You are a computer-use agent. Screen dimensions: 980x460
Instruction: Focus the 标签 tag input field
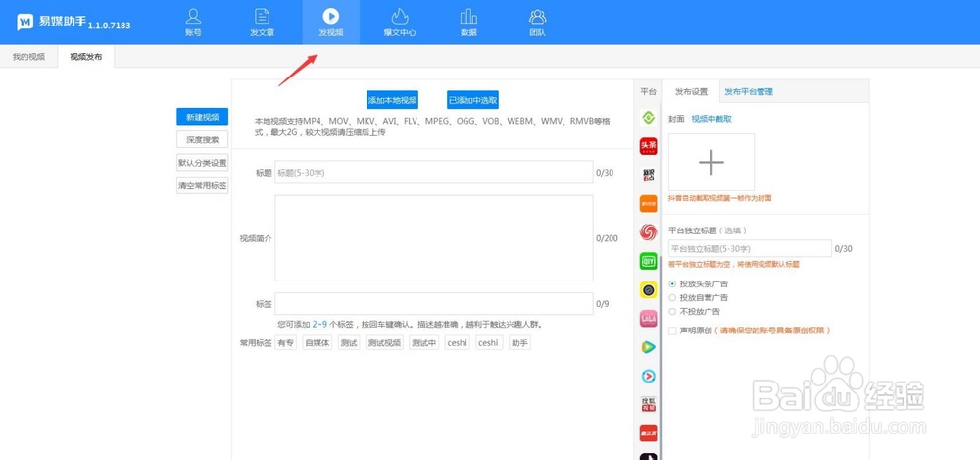click(x=434, y=303)
